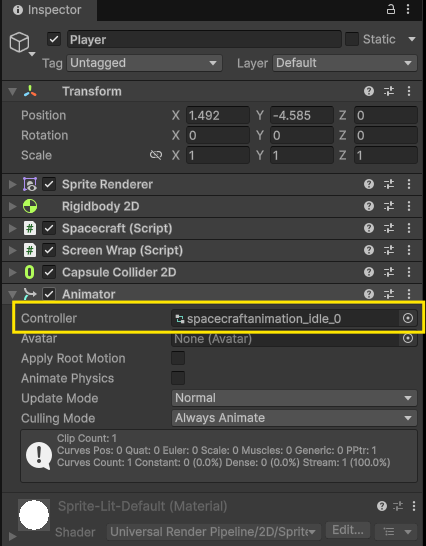Disable the Sprite Renderer component

[49, 184]
